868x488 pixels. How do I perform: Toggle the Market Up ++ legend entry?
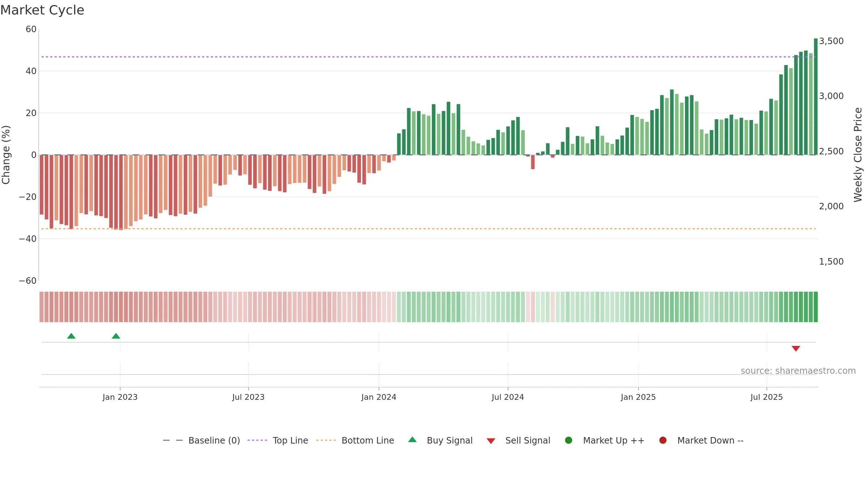(604, 440)
